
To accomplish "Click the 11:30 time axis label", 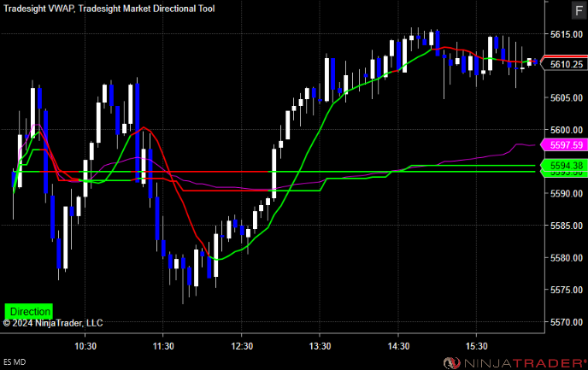I will (x=163, y=346).
